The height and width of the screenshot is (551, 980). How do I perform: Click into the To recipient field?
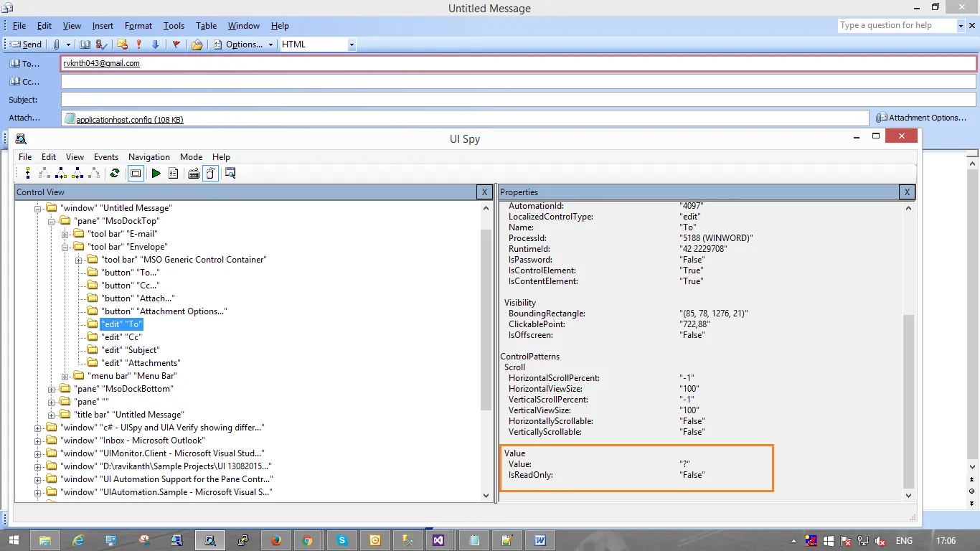(x=519, y=63)
